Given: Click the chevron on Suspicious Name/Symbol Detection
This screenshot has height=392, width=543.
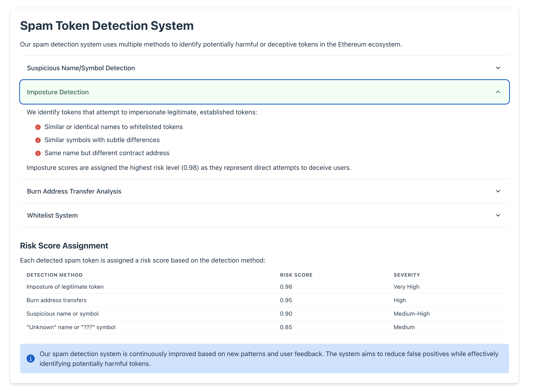Looking at the screenshot, I should (x=498, y=68).
